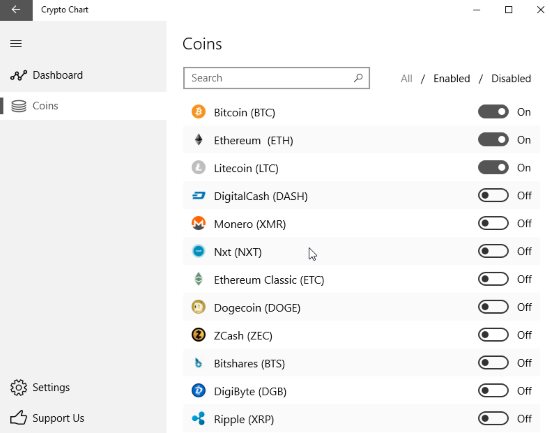Viewport: 550px width, 433px height.
Task: Click the Support Us thumbs-up icon
Action: pos(19,418)
